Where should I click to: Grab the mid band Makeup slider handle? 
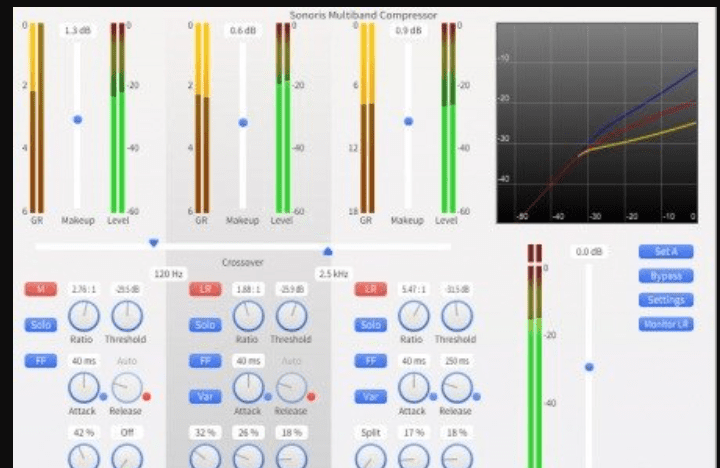click(243, 123)
